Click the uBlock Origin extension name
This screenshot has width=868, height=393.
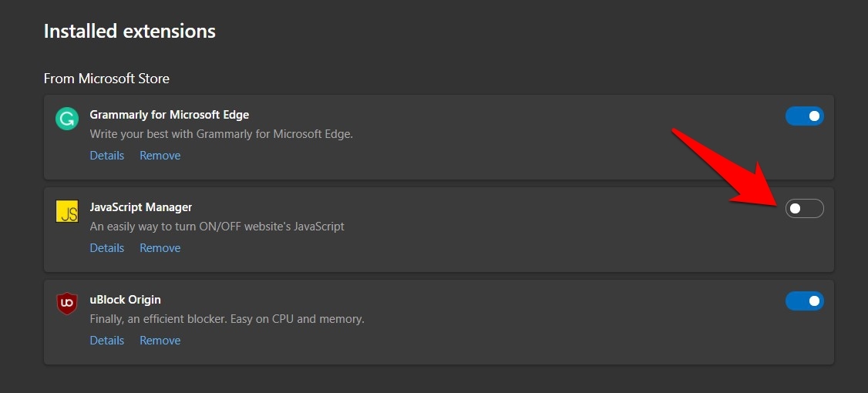point(125,300)
